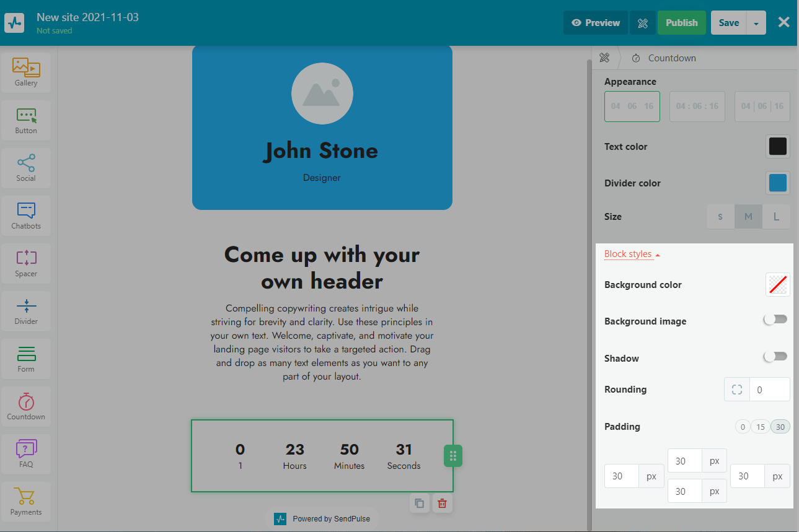The width and height of the screenshot is (799, 532).
Task: Add the Payments widget
Action: click(x=26, y=500)
